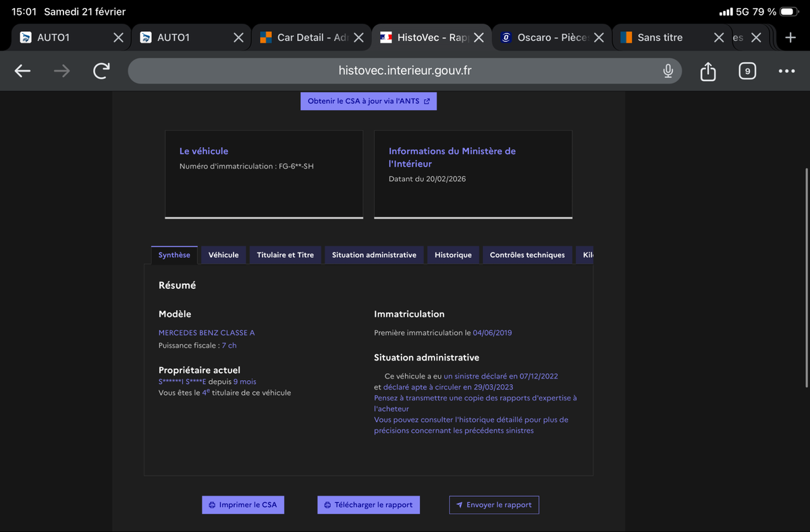Click Télécharger le rapport button

369,505
